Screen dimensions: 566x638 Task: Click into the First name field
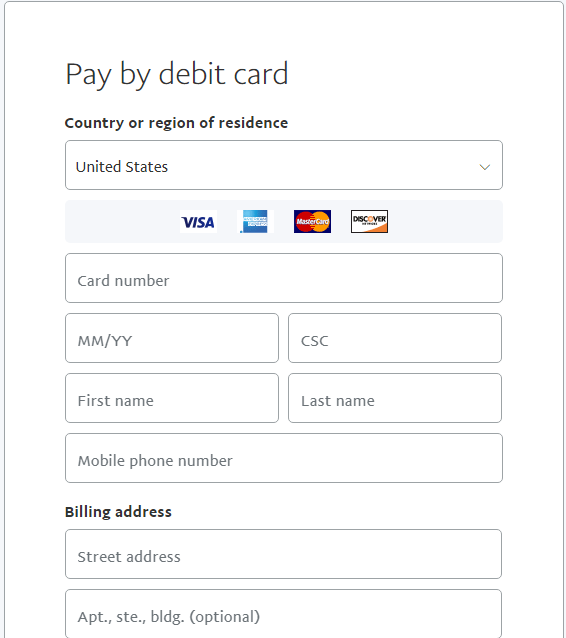(172, 398)
